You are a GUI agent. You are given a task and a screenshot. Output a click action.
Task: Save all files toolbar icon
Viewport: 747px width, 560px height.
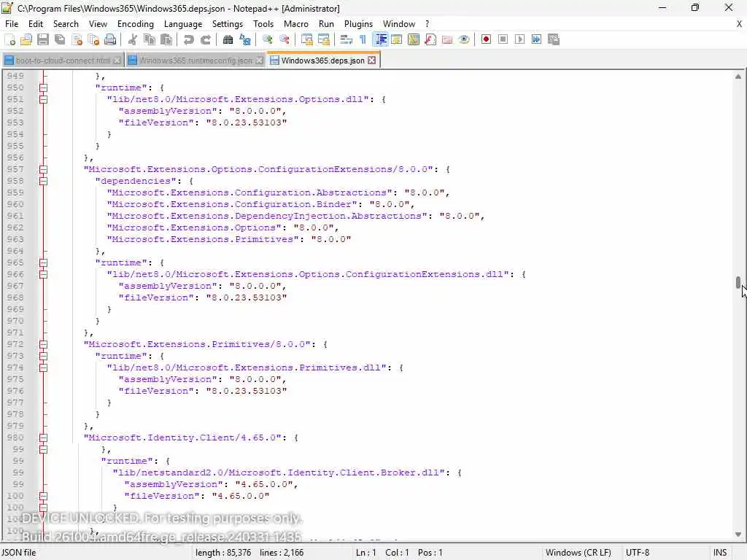point(60,39)
